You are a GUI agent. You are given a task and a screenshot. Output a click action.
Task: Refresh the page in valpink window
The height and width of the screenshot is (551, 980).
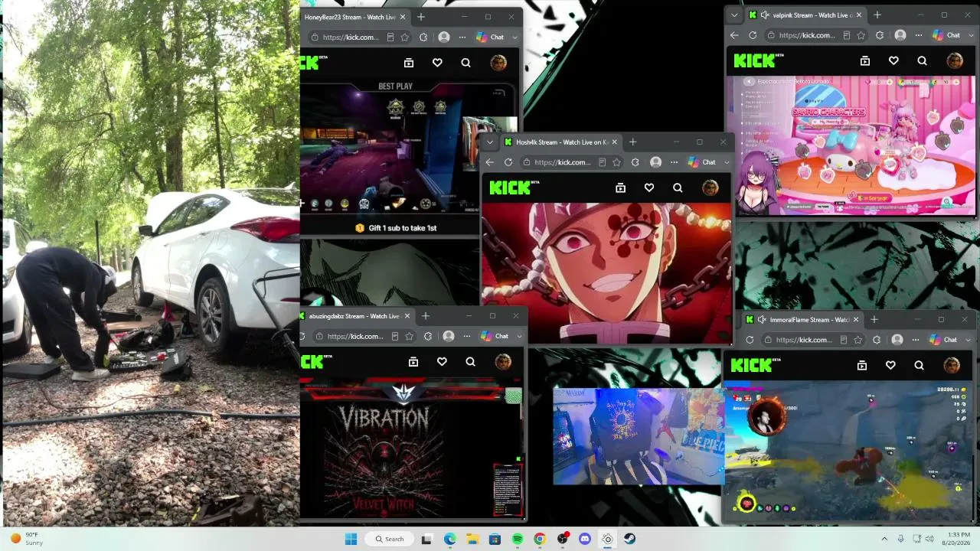[x=753, y=35]
